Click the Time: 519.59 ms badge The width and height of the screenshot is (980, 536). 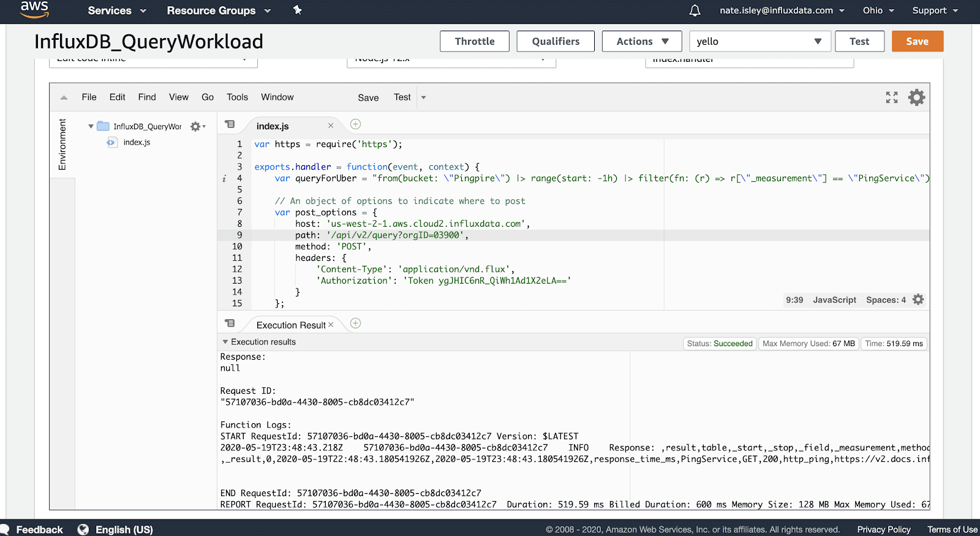[894, 344]
